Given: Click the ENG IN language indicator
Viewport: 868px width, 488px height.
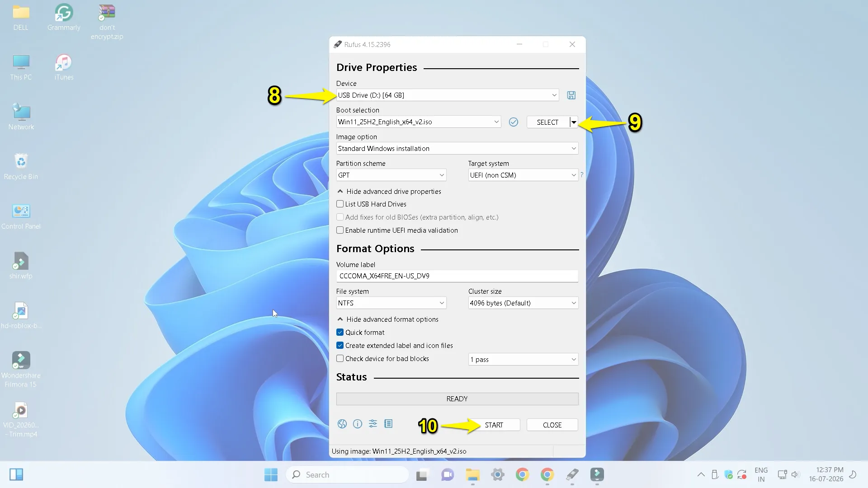Looking at the screenshot, I should 761,474.
